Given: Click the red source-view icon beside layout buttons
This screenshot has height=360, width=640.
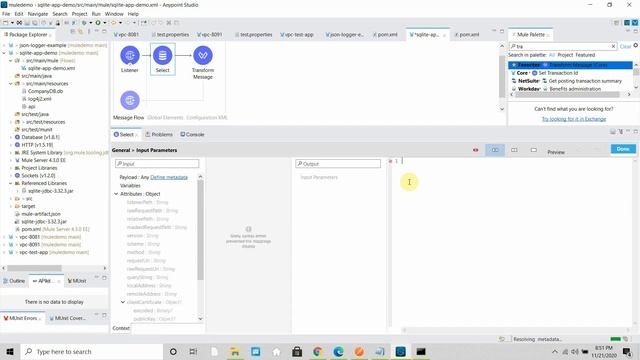Looking at the screenshot, I should [476, 150].
